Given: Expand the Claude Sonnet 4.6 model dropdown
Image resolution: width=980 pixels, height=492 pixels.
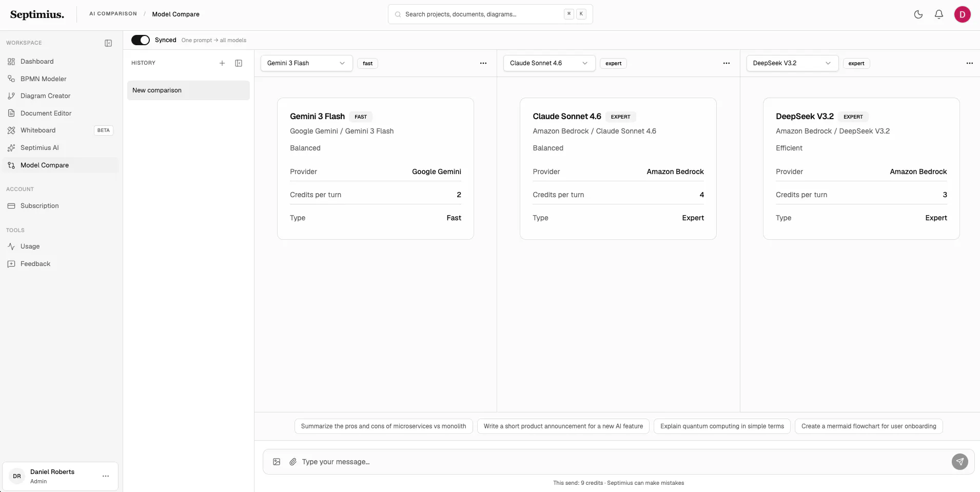Looking at the screenshot, I should (549, 63).
